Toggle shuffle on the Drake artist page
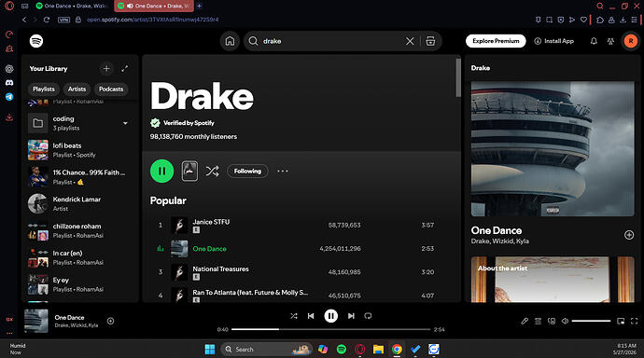Screen dimensions: 644x358 (212, 171)
